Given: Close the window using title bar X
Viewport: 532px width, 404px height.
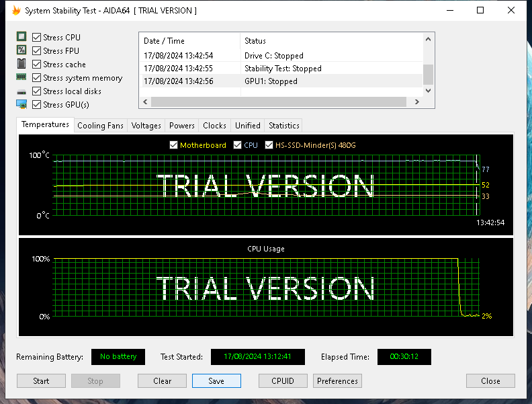Looking at the screenshot, I should pyautogui.click(x=511, y=11).
